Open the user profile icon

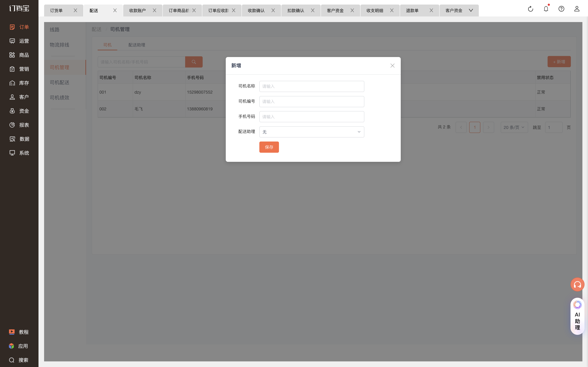pos(577,9)
